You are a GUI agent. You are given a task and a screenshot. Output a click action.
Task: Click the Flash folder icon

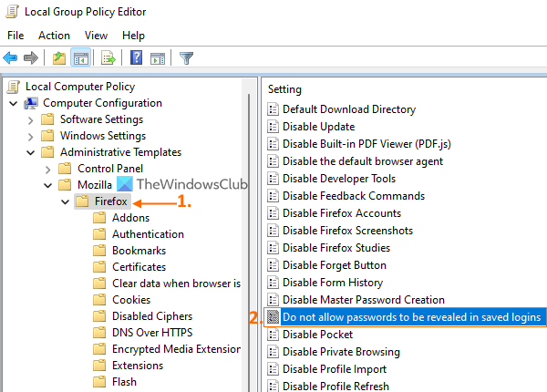(x=99, y=382)
